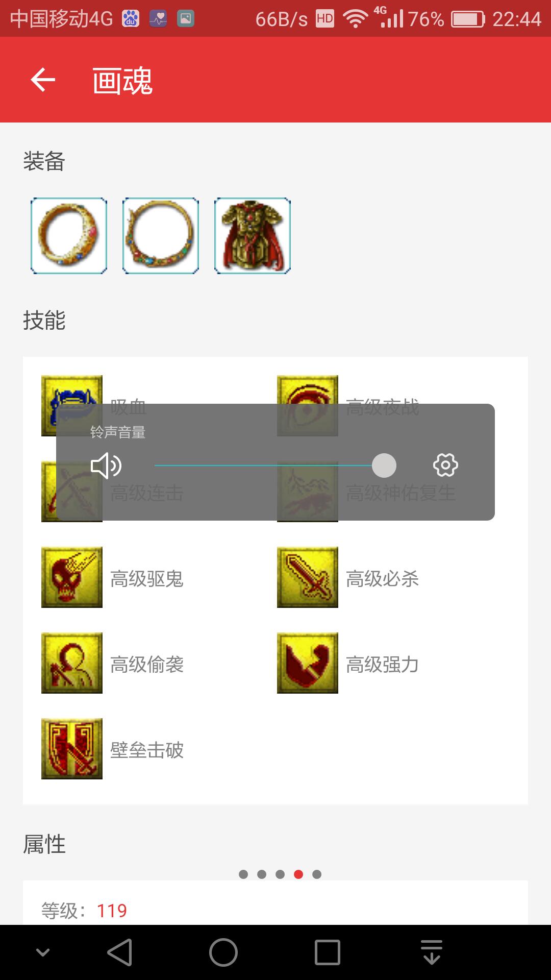
Task: Go back using the header arrow
Action: coord(43,80)
